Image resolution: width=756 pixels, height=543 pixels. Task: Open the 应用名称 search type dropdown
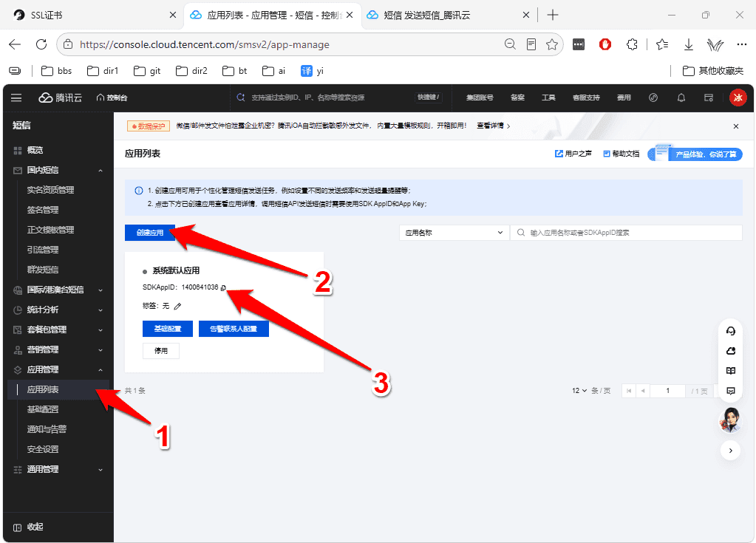click(454, 233)
